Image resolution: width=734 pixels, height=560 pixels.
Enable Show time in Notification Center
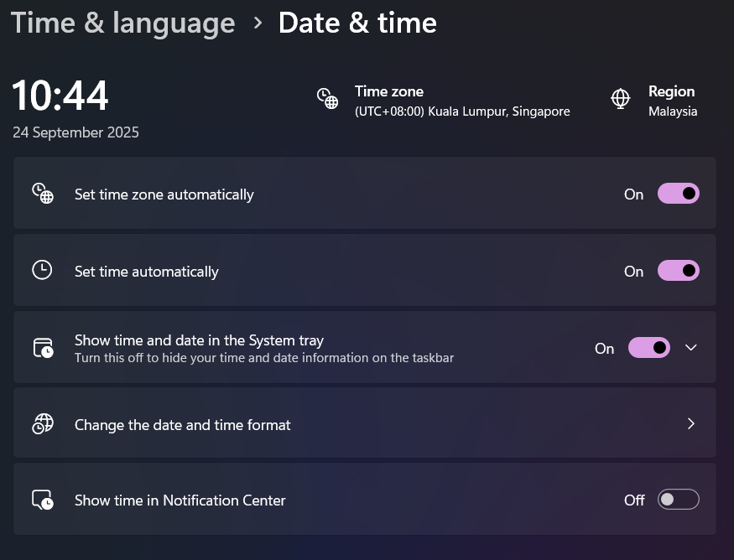[x=678, y=499]
